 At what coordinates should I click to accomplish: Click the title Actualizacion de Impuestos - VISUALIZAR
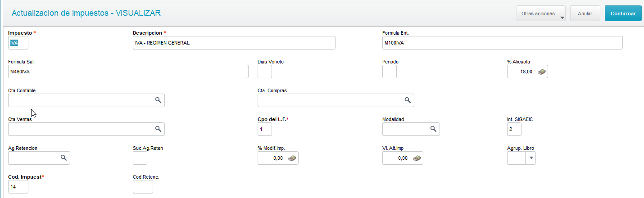(86, 13)
